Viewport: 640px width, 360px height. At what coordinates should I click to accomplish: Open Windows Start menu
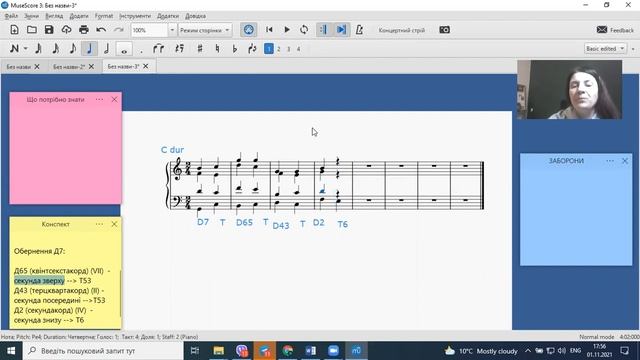pos(11,351)
